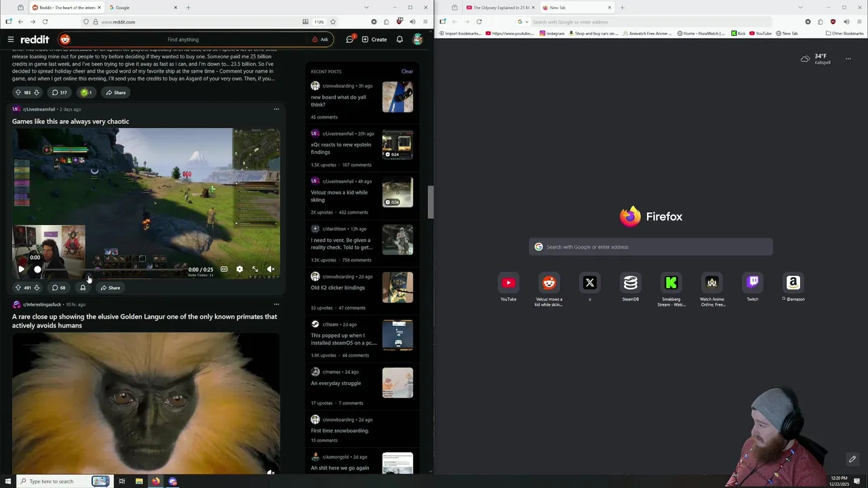Open 'new board what do yall think?' post

click(x=338, y=101)
